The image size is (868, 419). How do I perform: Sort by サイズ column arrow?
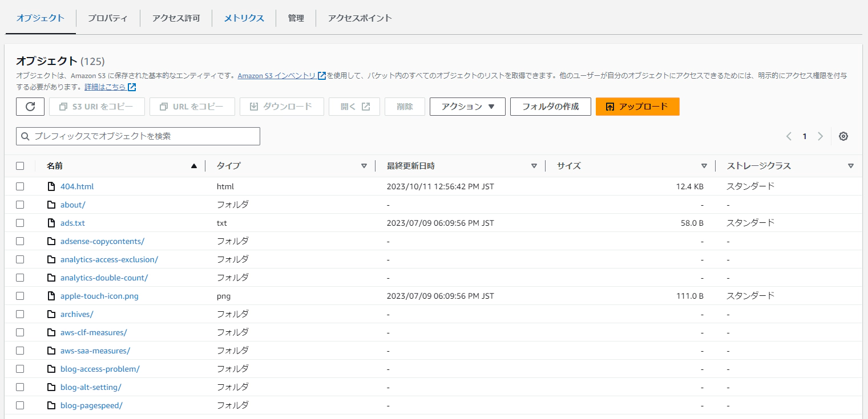(x=704, y=166)
